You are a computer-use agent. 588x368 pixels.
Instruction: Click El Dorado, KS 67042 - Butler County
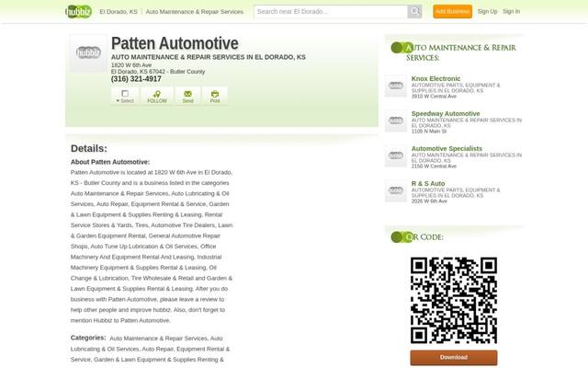pyautogui.click(x=158, y=72)
